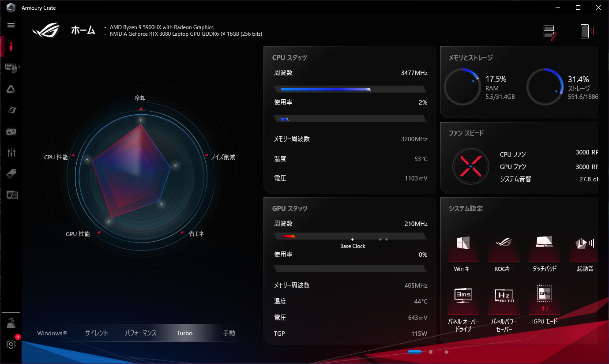Open the Featured deals tag icon

coord(11,174)
